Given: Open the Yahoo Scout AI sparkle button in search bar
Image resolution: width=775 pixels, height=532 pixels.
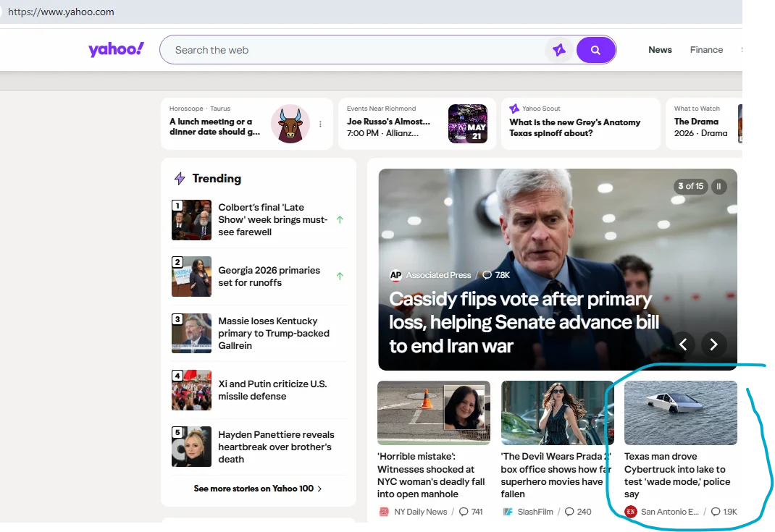Looking at the screenshot, I should [x=559, y=50].
